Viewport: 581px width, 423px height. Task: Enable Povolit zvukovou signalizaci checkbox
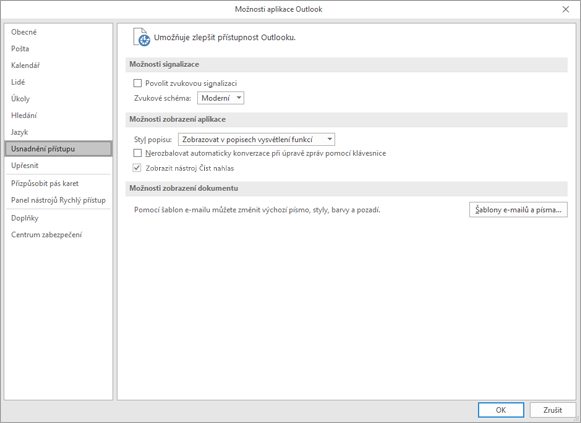coord(137,83)
